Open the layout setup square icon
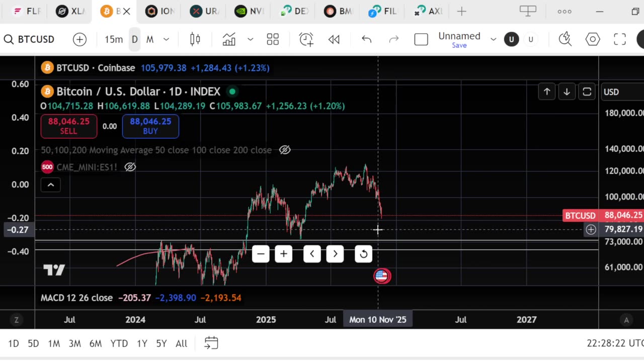Screen dimensions: 644x362 [x=421, y=39]
